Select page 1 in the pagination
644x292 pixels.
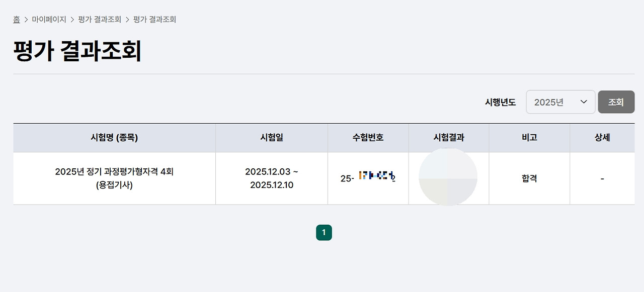[x=324, y=233]
